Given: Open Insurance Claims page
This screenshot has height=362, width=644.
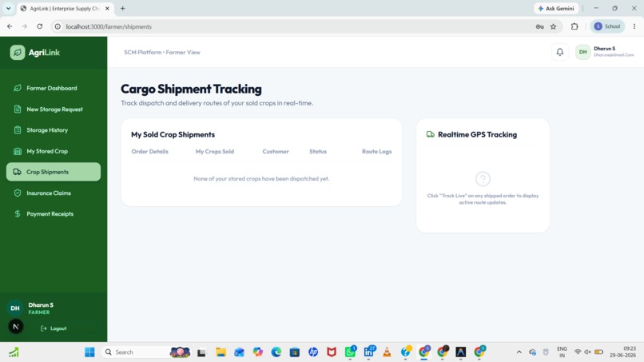Looking at the screenshot, I should [x=54, y=193].
